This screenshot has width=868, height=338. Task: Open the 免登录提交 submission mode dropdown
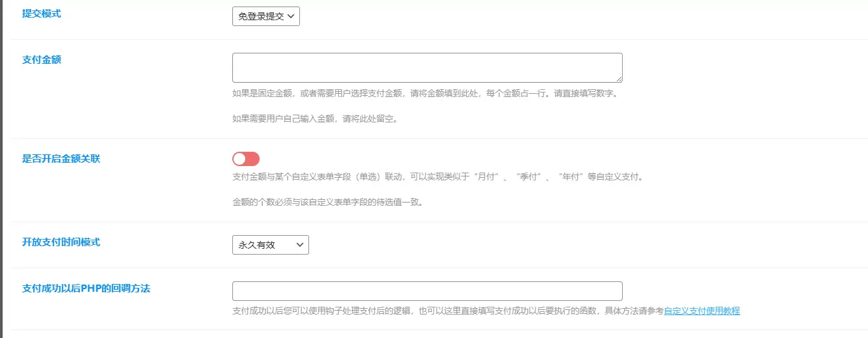tap(265, 16)
